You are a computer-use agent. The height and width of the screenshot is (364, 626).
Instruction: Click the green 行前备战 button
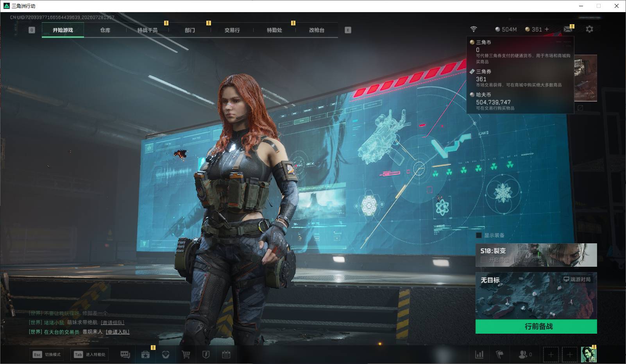pyautogui.click(x=536, y=327)
